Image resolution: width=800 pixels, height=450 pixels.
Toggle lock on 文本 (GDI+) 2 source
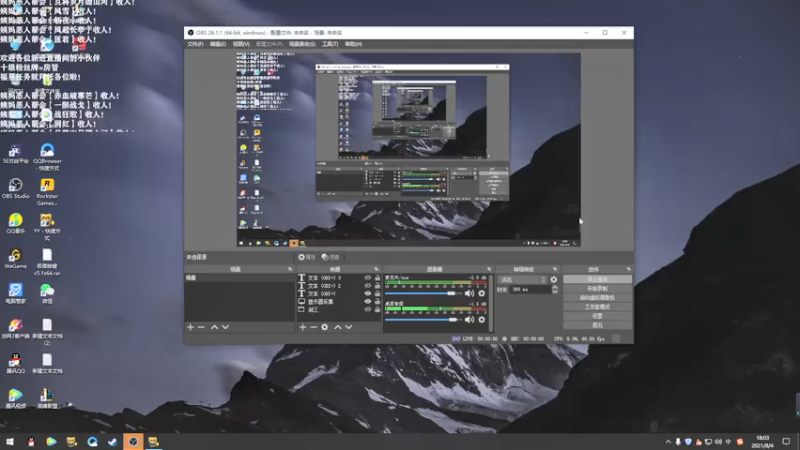point(377,286)
